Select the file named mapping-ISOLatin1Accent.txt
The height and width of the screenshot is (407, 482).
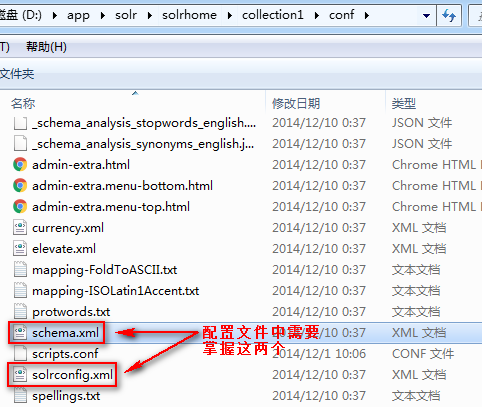pyautogui.click(x=115, y=291)
